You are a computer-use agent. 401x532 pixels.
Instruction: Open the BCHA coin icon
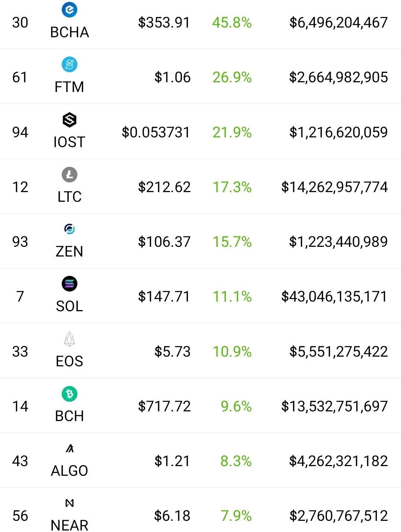[x=70, y=10]
